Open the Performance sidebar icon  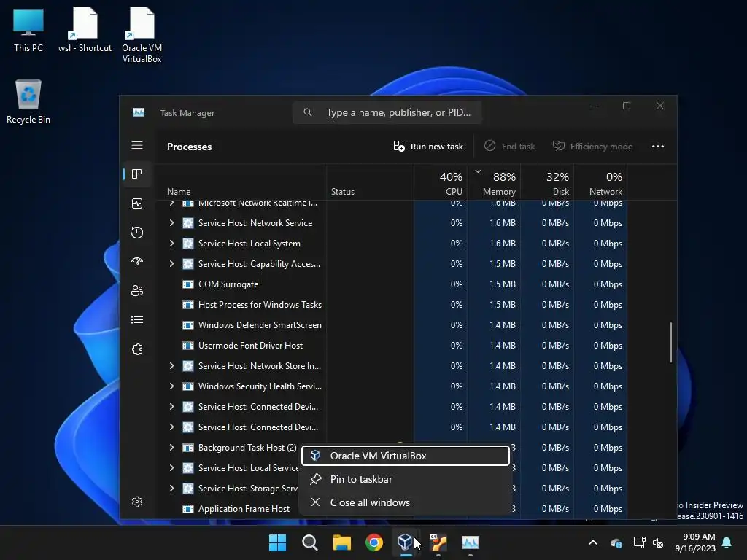137,203
